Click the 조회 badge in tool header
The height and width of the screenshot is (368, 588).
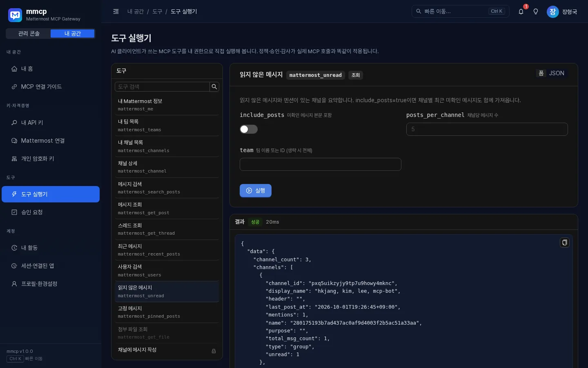tap(356, 75)
